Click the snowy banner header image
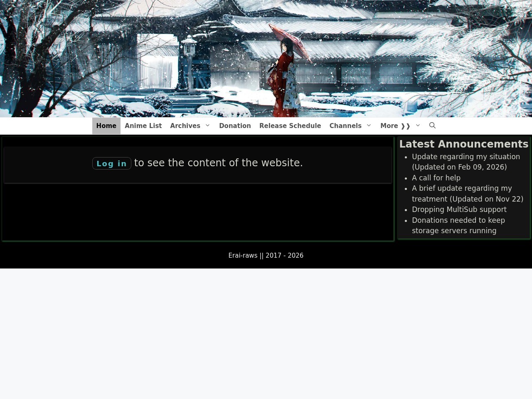532x399 pixels. [x=266, y=58]
